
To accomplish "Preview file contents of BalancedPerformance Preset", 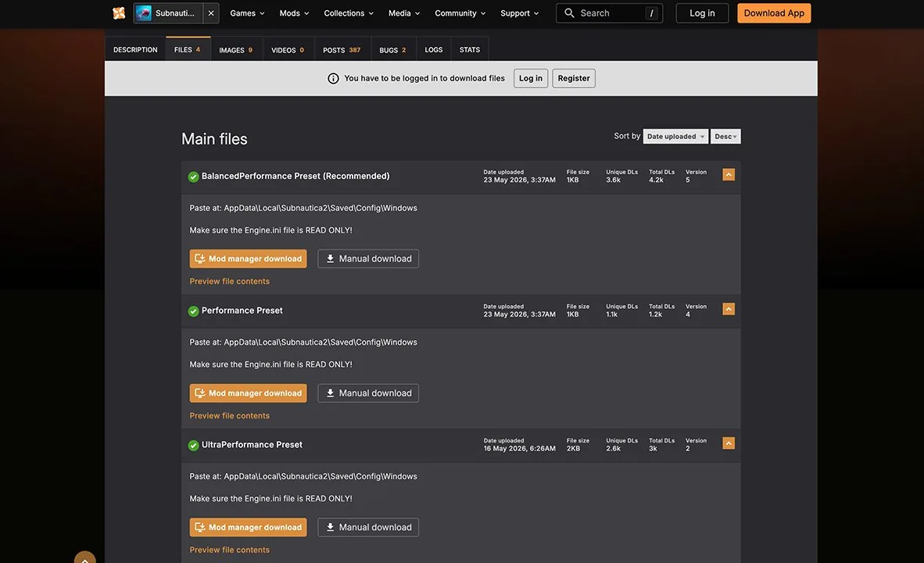I will point(229,281).
